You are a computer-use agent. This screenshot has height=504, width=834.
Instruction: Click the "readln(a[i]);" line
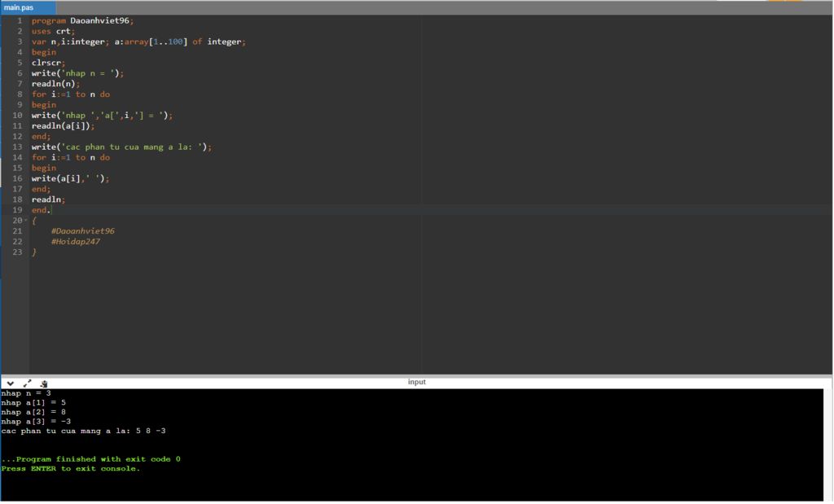(x=63, y=126)
